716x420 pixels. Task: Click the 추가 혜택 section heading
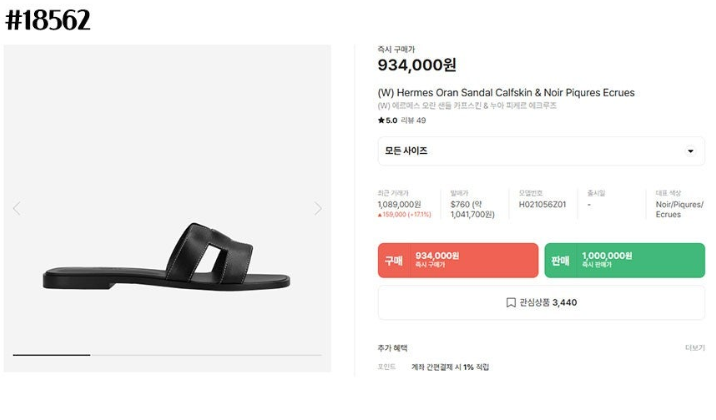click(x=392, y=348)
